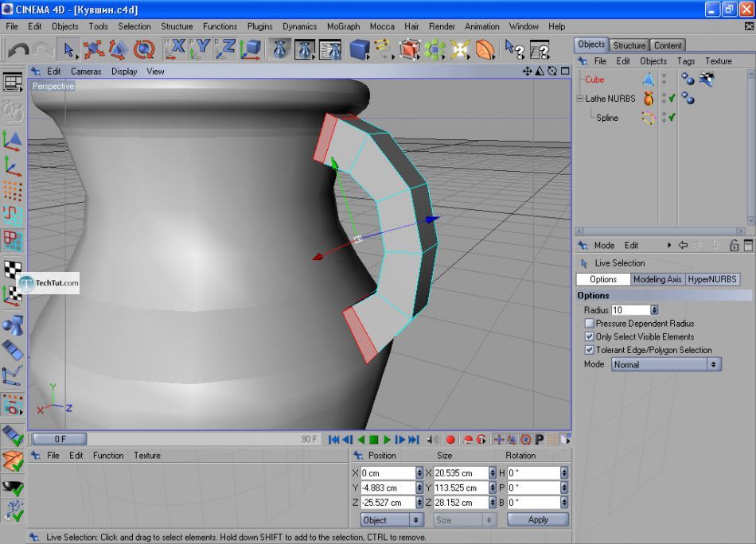Screen dimensions: 756x544
Task: Enable Pressure Dependent Radius checkbox
Action: point(589,324)
